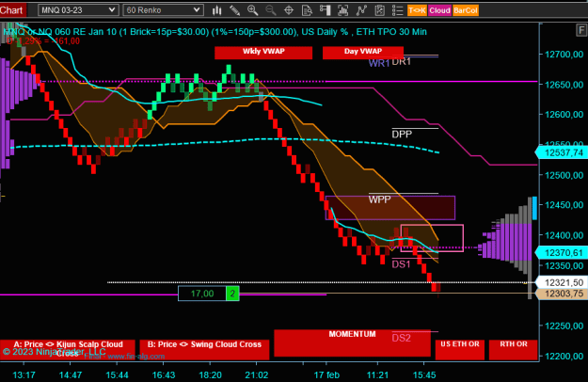This screenshot has width=588, height=382.
Task: Toggle the Cloud magenta button
Action: pos(439,10)
